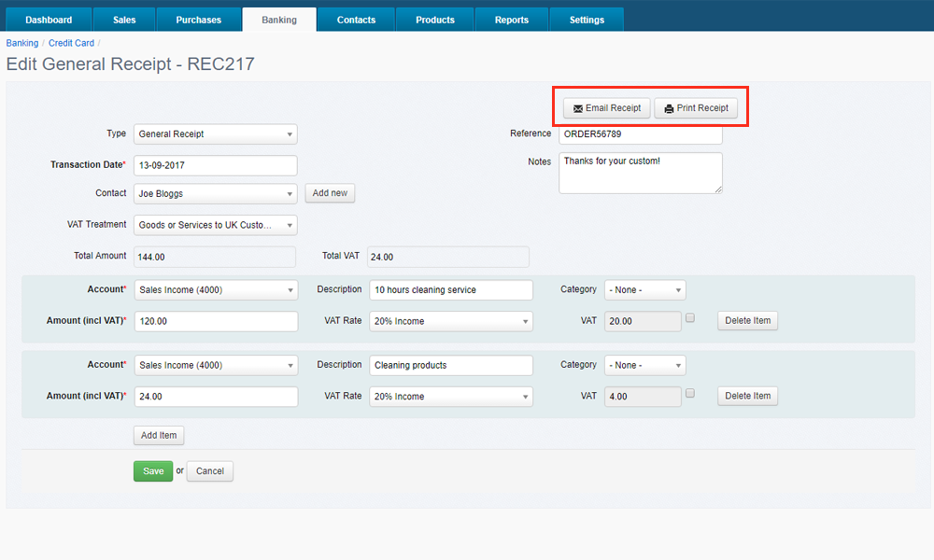This screenshot has height=560, width=934.
Task: Tick the VAT checkbox for Cleaning products
Action: point(690,394)
